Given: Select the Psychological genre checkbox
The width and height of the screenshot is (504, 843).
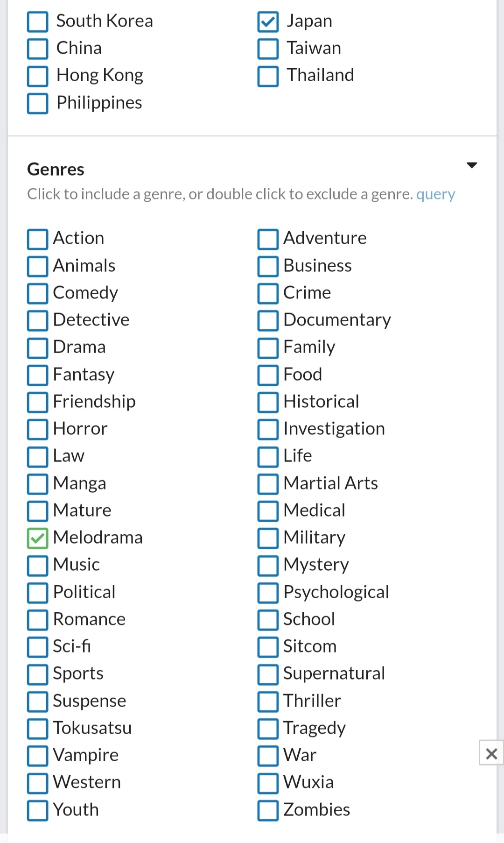Looking at the screenshot, I should [268, 593].
